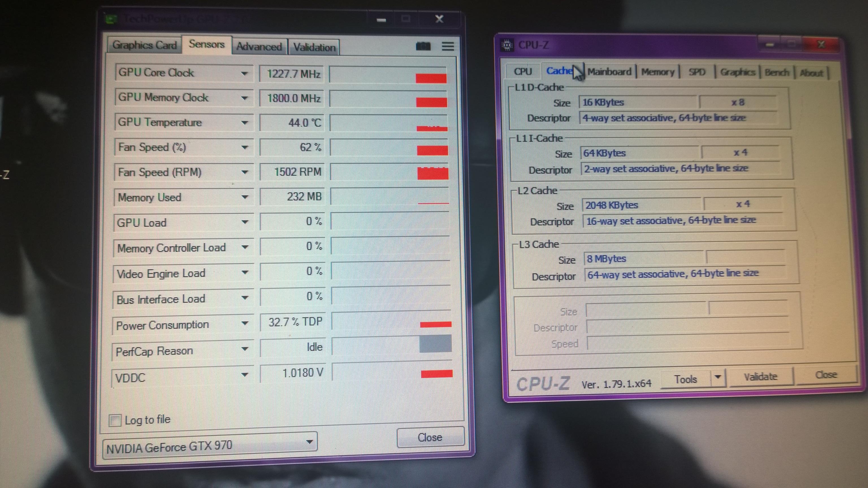Open the GPU-Z hamburger menu icon
The image size is (868, 488).
point(448,46)
